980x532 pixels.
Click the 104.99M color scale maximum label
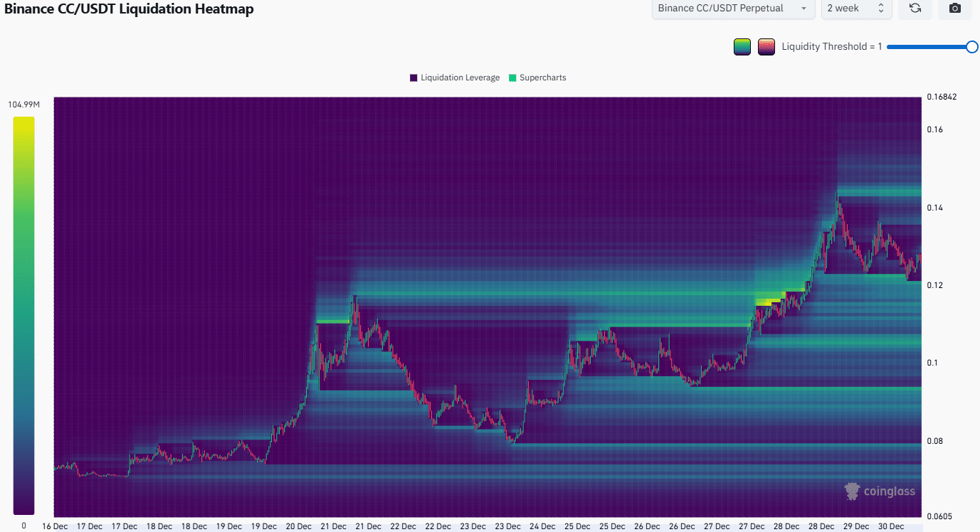24,105
